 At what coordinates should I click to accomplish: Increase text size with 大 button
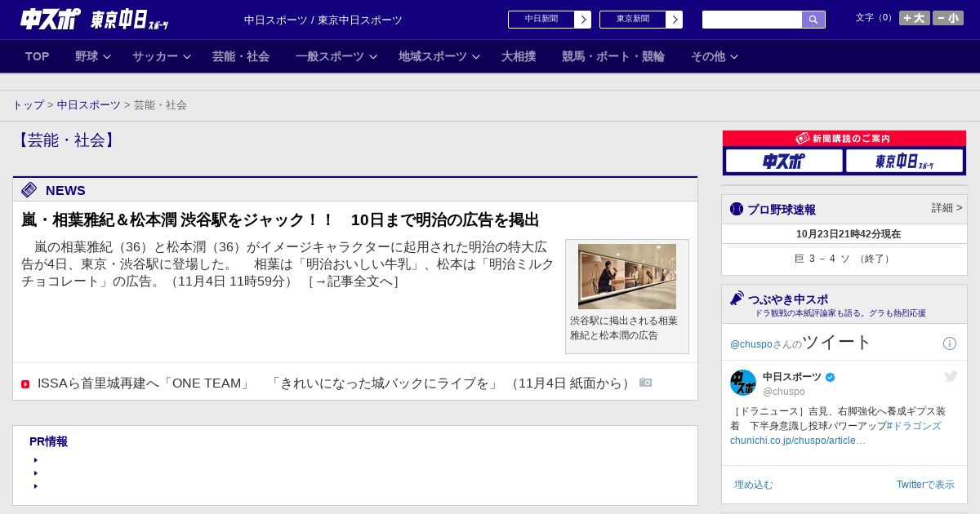point(915,18)
